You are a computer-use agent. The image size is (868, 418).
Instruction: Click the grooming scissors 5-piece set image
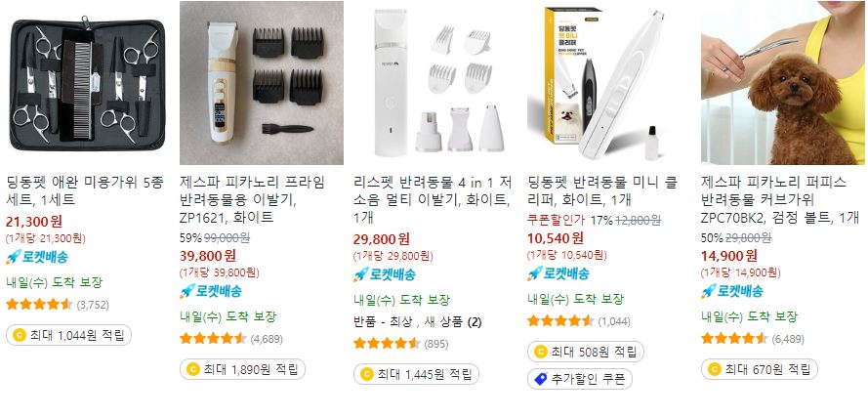pyautogui.click(x=88, y=83)
